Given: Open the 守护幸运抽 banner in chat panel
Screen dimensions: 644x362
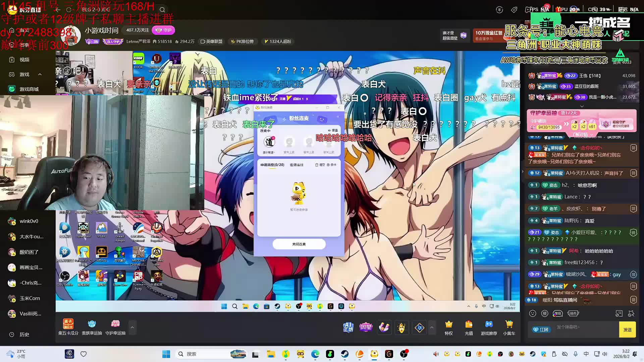Looking at the screenshot, I should 582,121.
